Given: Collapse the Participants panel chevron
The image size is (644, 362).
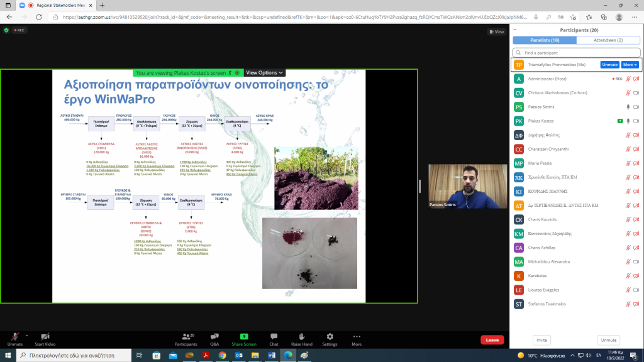Looking at the screenshot, I should (x=515, y=30).
